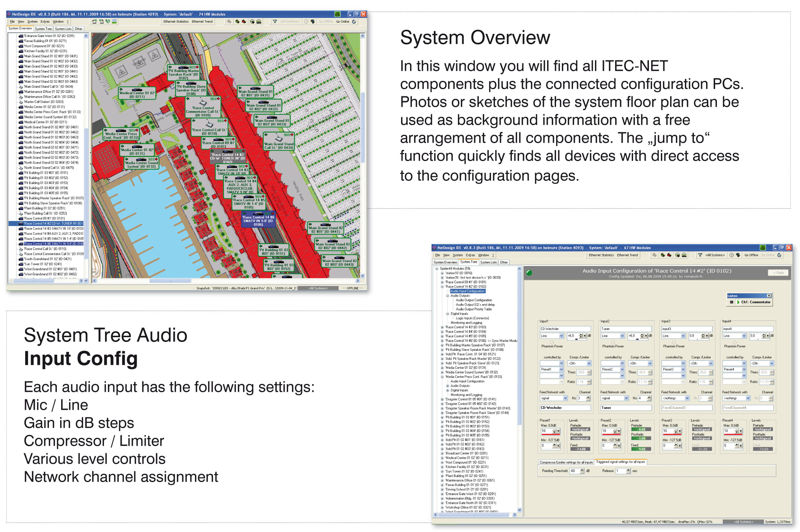Click the green printer icon in the left window's title bar

[337, 14]
